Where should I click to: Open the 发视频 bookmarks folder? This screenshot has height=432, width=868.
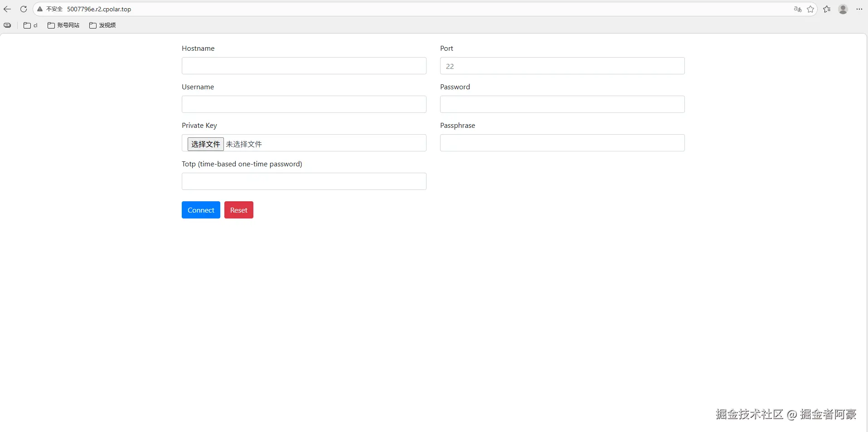coord(102,25)
